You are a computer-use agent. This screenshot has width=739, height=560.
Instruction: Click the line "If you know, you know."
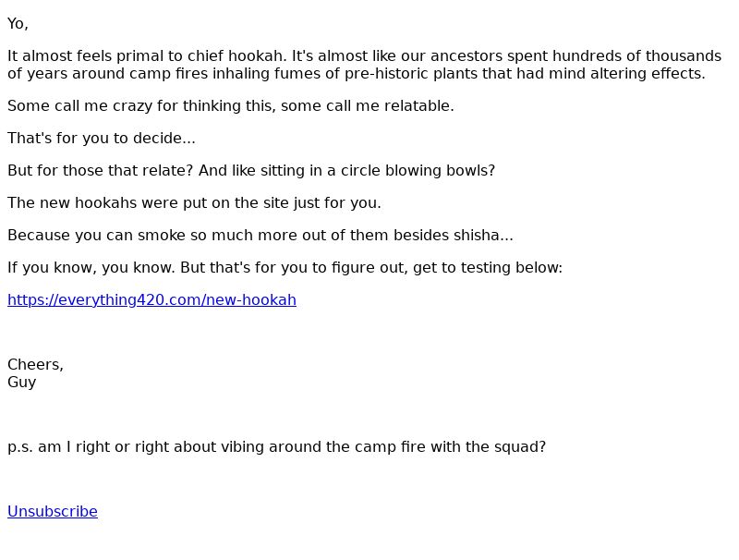[x=285, y=267]
